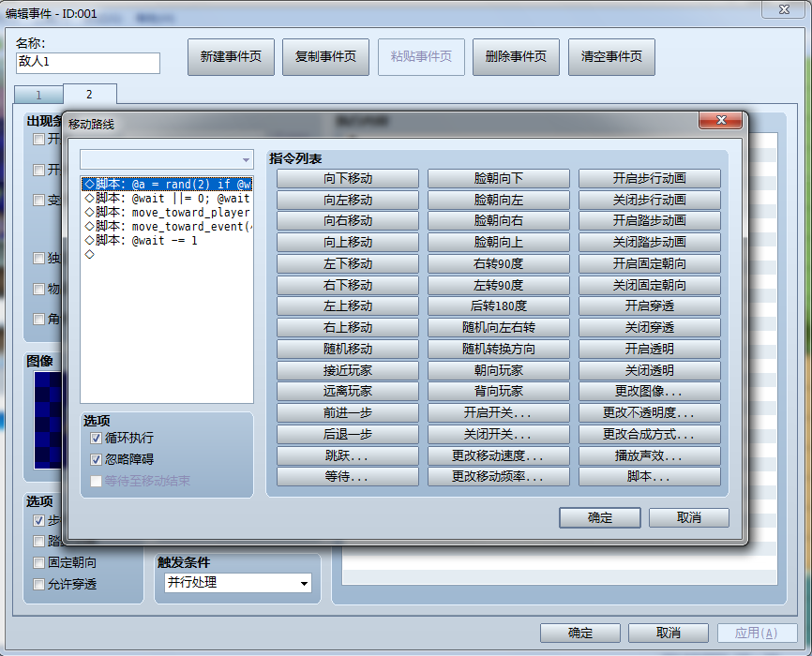This screenshot has height=656, width=812.
Task: Open the 等待... command
Action: pos(348,476)
